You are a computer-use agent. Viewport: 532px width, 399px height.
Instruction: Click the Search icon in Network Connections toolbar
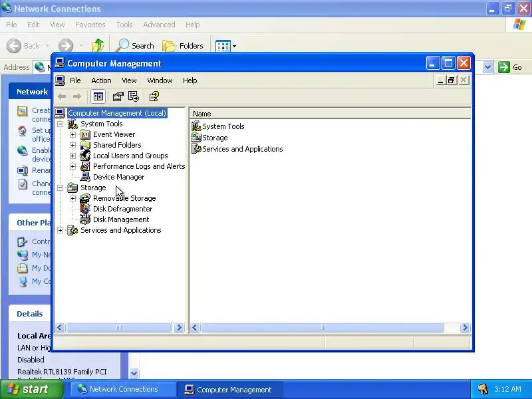coord(122,45)
